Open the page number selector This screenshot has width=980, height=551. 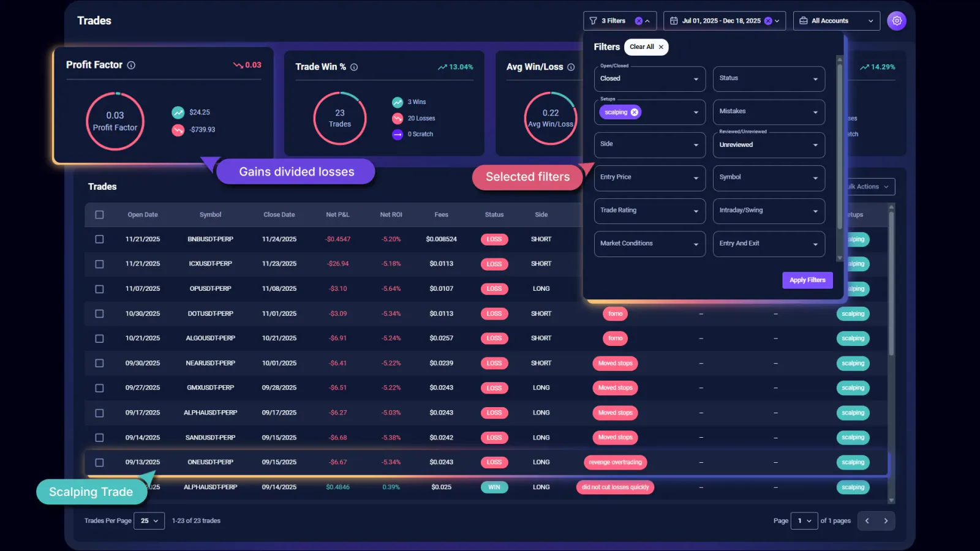click(804, 521)
